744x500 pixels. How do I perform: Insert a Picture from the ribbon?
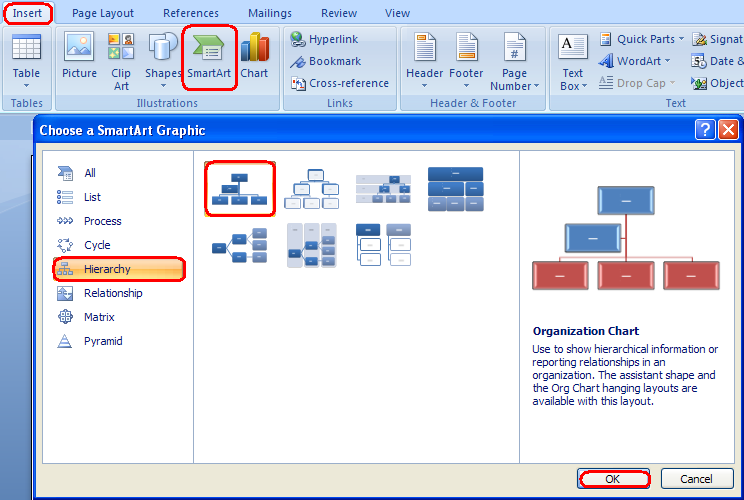pos(79,55)
